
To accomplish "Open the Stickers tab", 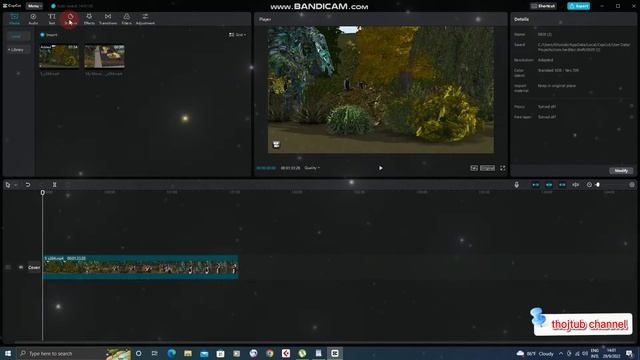I will coord(70,19).
